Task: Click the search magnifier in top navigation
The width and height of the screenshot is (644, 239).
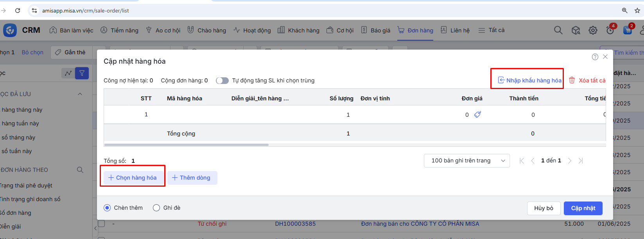Action: point(558,30)
